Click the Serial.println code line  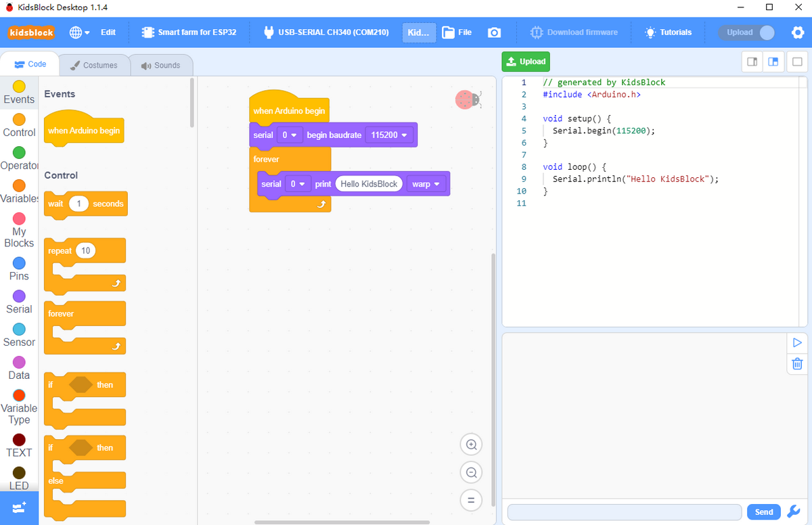[635, 179]
